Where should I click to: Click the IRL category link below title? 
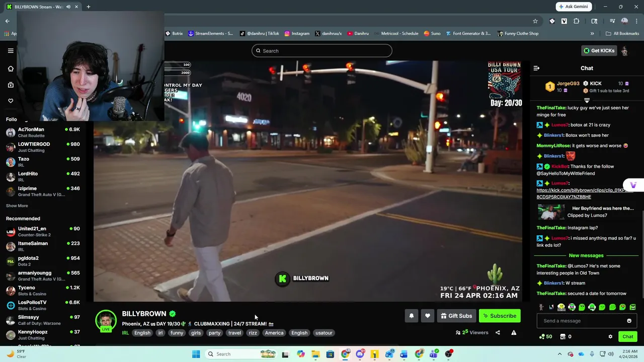[x=125, y=333]
